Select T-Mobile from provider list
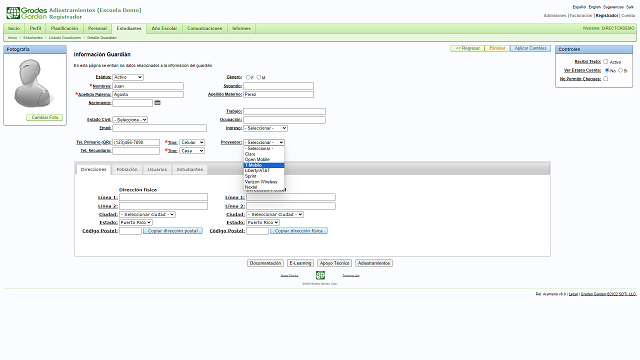640x360 pixels. [264, 165]
